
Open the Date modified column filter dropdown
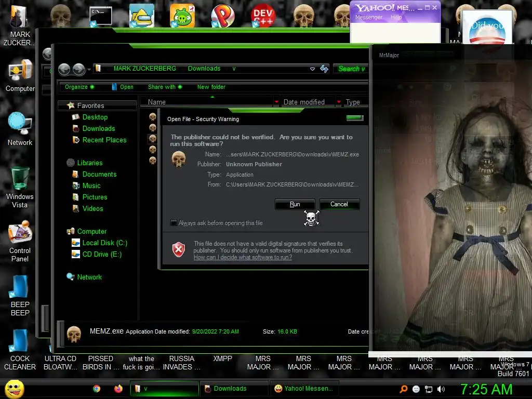click(339, 102)
